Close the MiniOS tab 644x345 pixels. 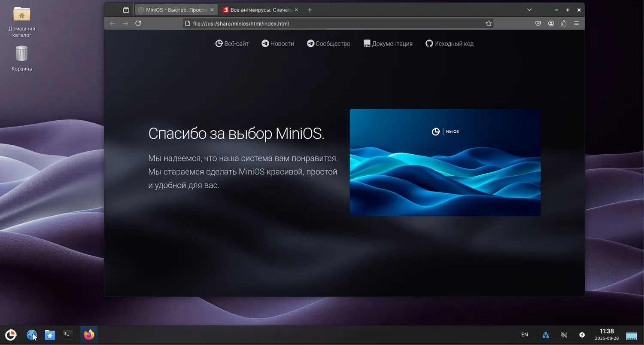(212, 10)
